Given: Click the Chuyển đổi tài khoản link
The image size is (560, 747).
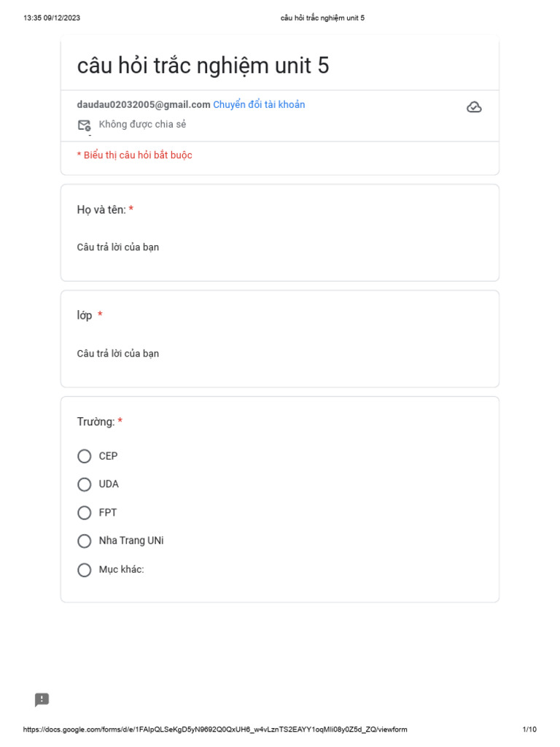Looking at the screenshot, I should (x=259, y=104).
